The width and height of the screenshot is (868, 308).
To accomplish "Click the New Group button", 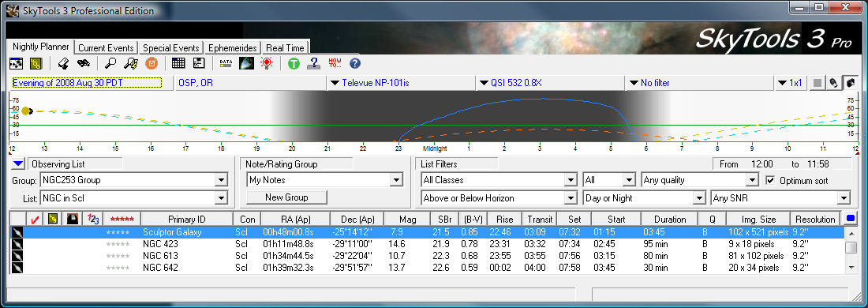I will click(x=286, y=197).
